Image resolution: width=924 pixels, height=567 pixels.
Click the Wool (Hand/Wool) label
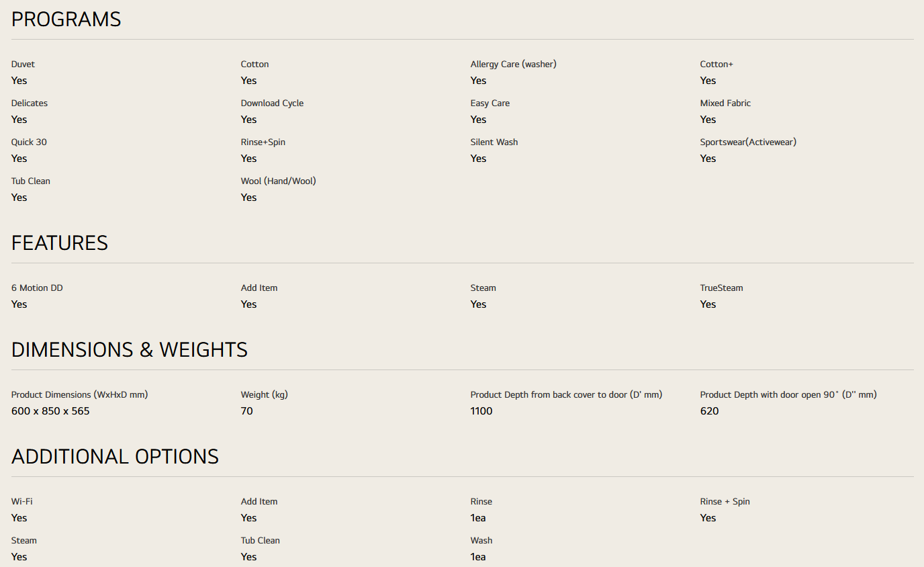click(278, 181)
